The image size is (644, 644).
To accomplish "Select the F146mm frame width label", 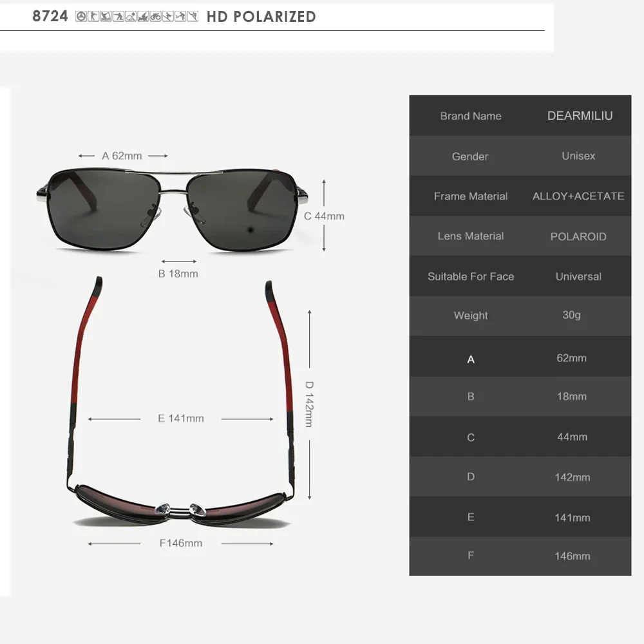I will (x=181, y=544).
